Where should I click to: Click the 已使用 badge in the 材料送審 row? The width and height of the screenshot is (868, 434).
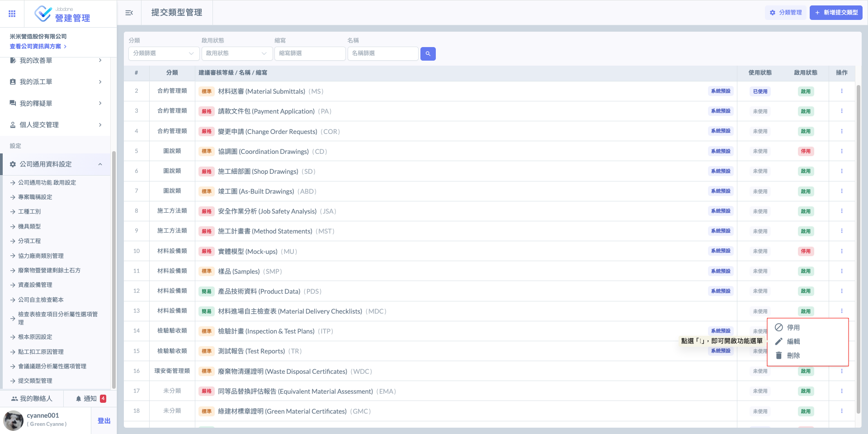point(760,91)
